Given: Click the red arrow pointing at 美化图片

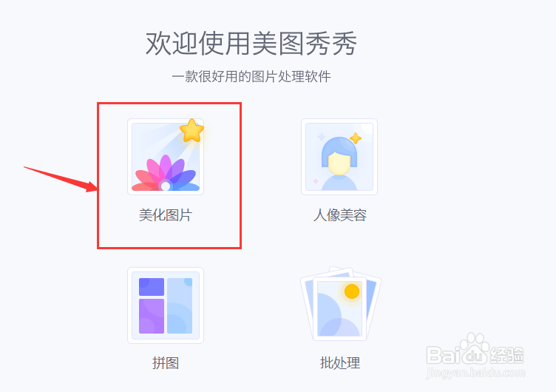Looking at the screenshot, I should point(61,180).
